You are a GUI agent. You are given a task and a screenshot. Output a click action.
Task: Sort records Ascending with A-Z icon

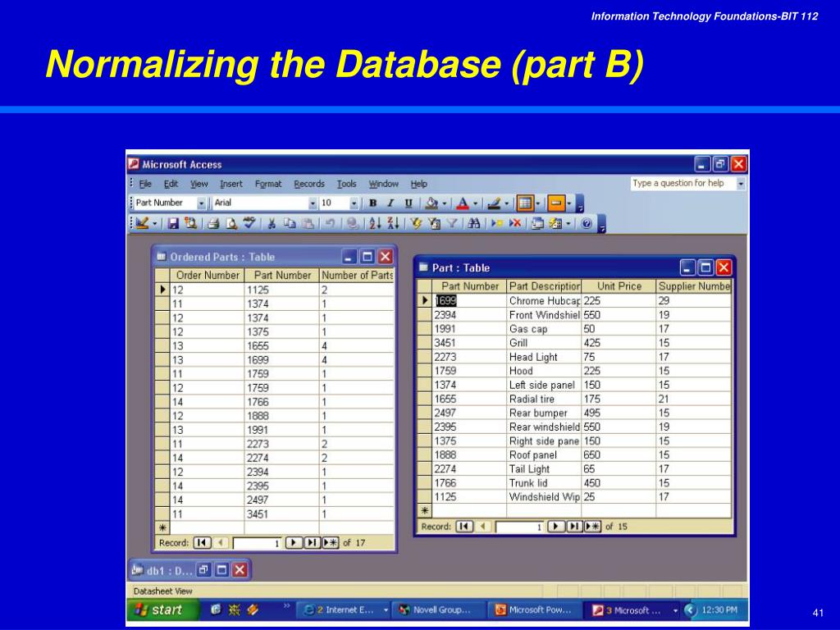375,223
